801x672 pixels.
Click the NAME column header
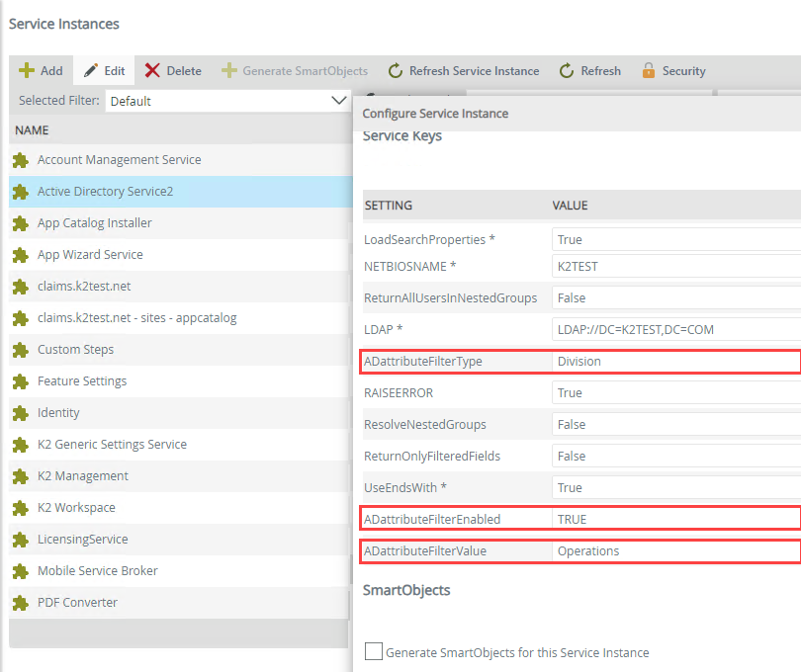pos(32,130)
